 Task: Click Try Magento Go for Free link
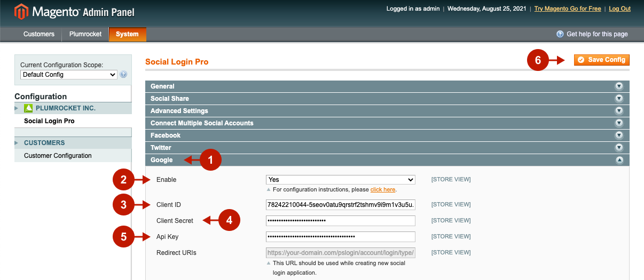tap(568, 9)
